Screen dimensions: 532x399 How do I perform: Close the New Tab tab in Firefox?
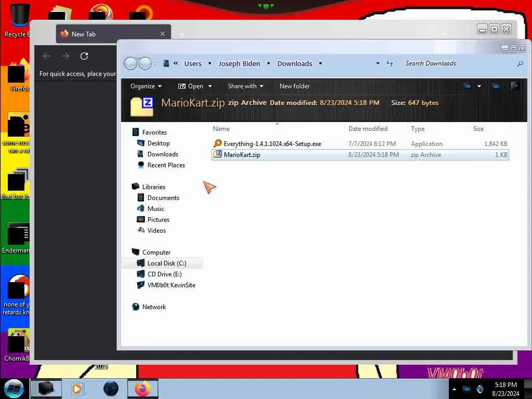[163, 34]
